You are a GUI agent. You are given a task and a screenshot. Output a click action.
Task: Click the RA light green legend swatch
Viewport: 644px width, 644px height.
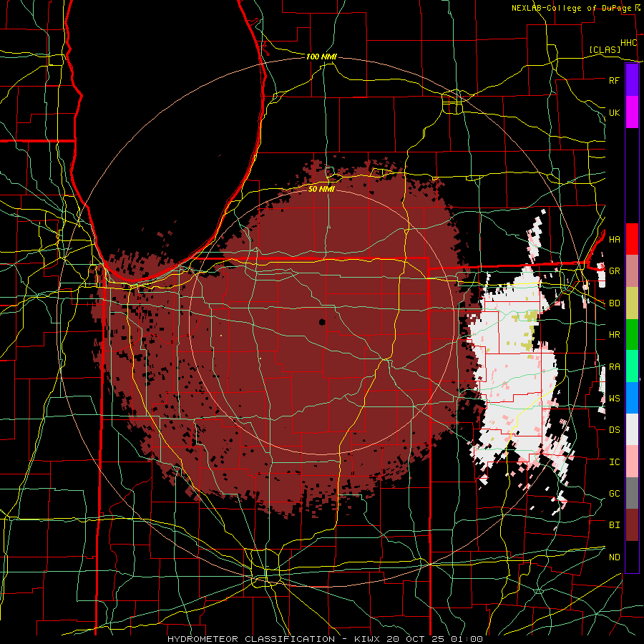pos(632,366)
